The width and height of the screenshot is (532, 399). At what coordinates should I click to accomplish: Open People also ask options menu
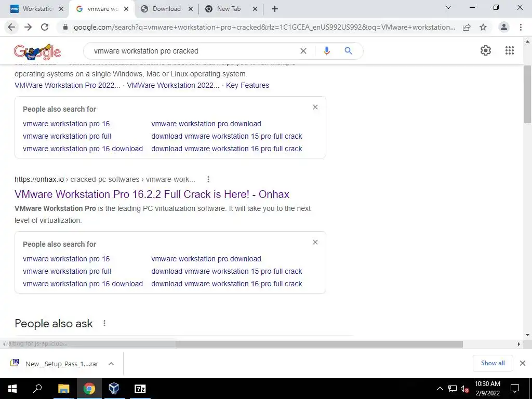[104, 323]
